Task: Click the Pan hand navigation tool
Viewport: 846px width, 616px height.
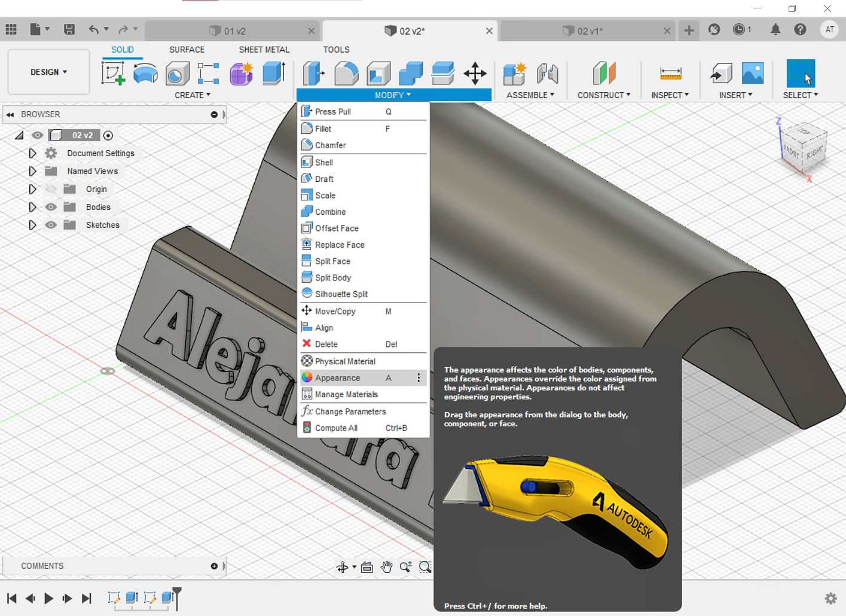Action: point(386,567)
